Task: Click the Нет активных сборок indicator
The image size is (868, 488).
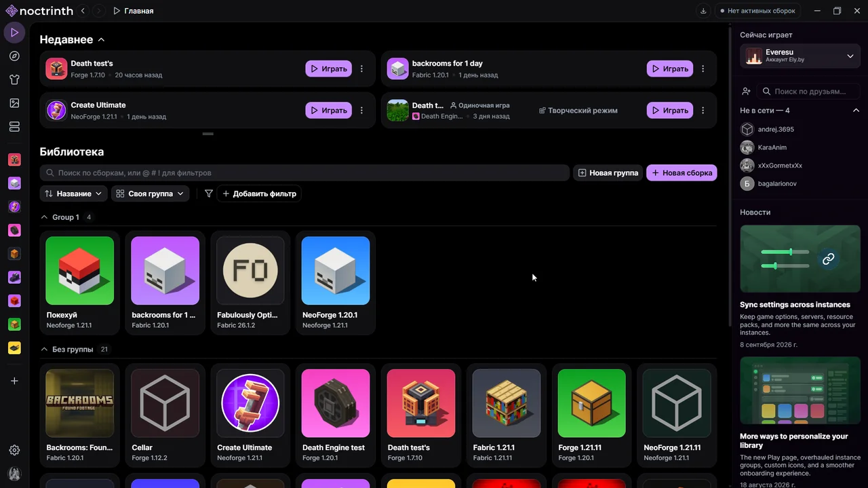Action: pos(757,11)
